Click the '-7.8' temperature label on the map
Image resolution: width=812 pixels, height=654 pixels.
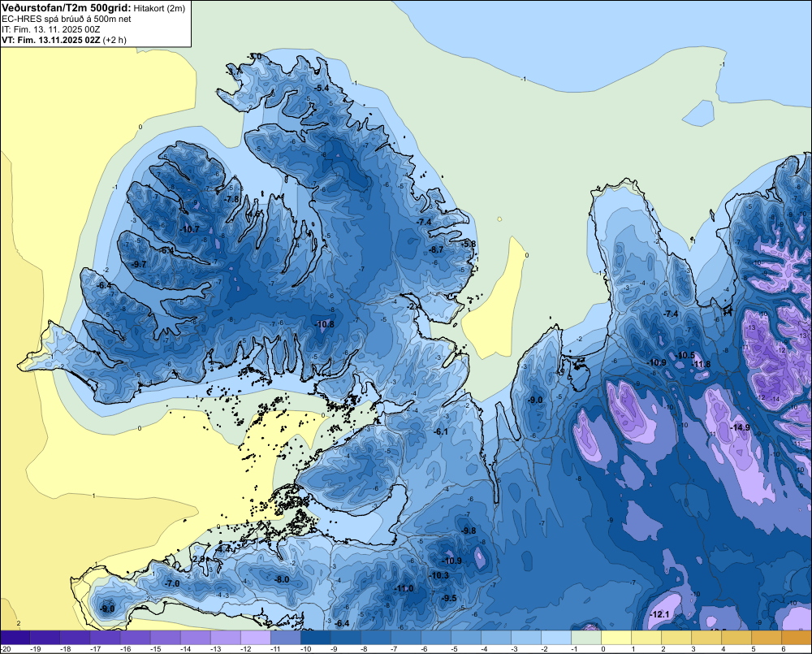pos(232,199)
